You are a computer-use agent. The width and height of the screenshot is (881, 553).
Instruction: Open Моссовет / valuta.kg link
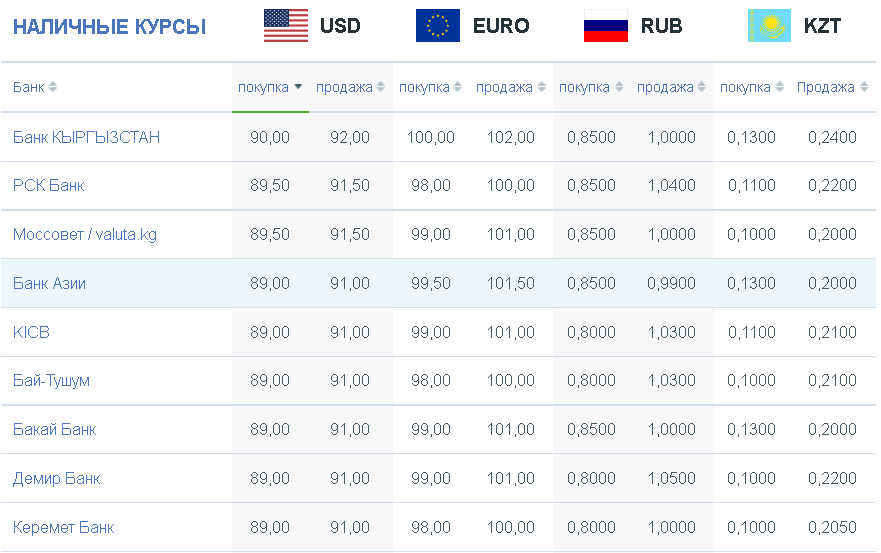point(85,234)
